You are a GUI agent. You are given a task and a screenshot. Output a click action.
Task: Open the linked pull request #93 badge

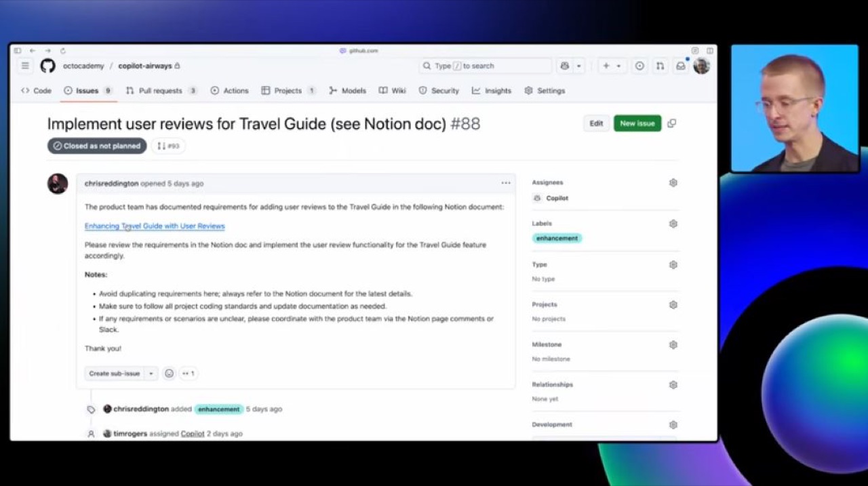click(x=167, y=146)
